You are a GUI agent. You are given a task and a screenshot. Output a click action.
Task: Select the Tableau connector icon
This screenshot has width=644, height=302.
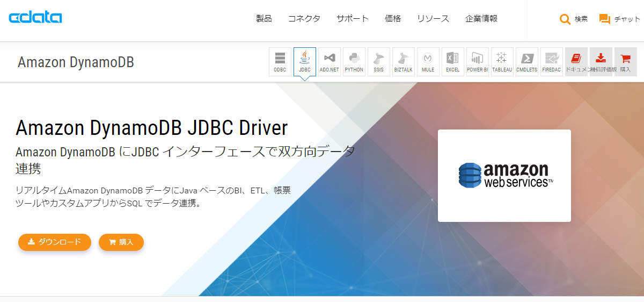pyautogui.click(x=502, y=62)
